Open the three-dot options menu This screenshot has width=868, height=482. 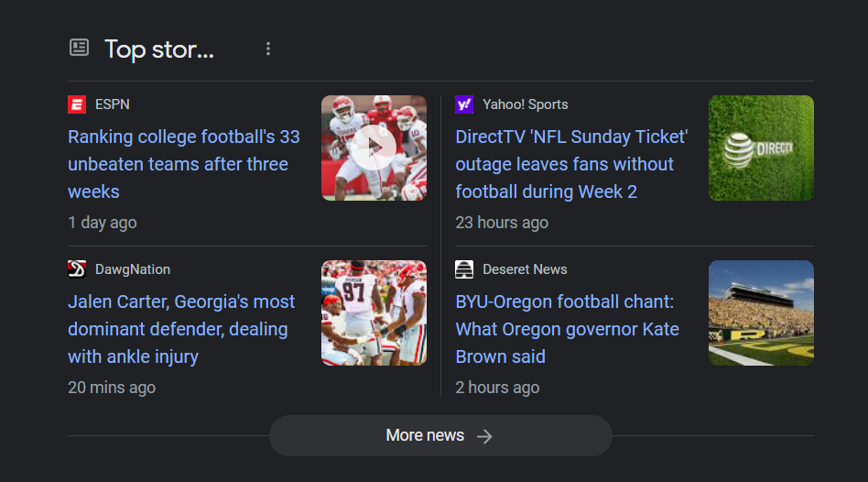click(268, 49)
